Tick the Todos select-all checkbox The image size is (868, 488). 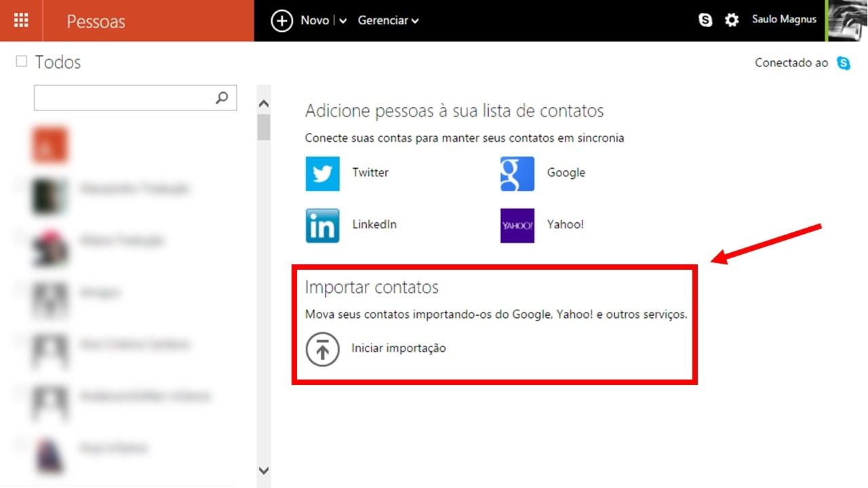pyautogui.click(x=22, y=62)
